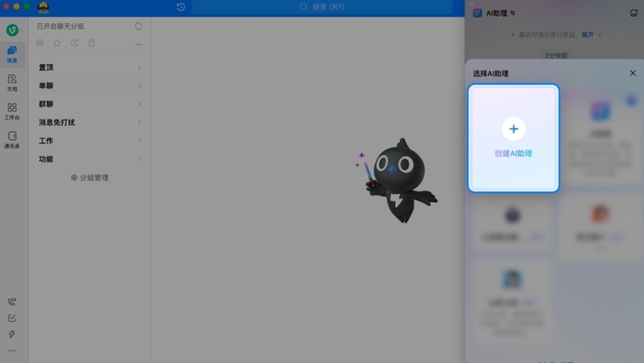Viewport: 644px width, 363px height.
Task: Filter chats by @ mentions icon
Action: point(39,43)
